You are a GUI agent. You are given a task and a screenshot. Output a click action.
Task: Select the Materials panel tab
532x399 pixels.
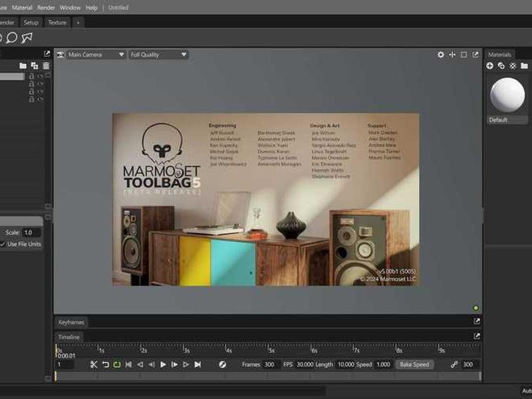pyautogui.click(x=499, y=55)
